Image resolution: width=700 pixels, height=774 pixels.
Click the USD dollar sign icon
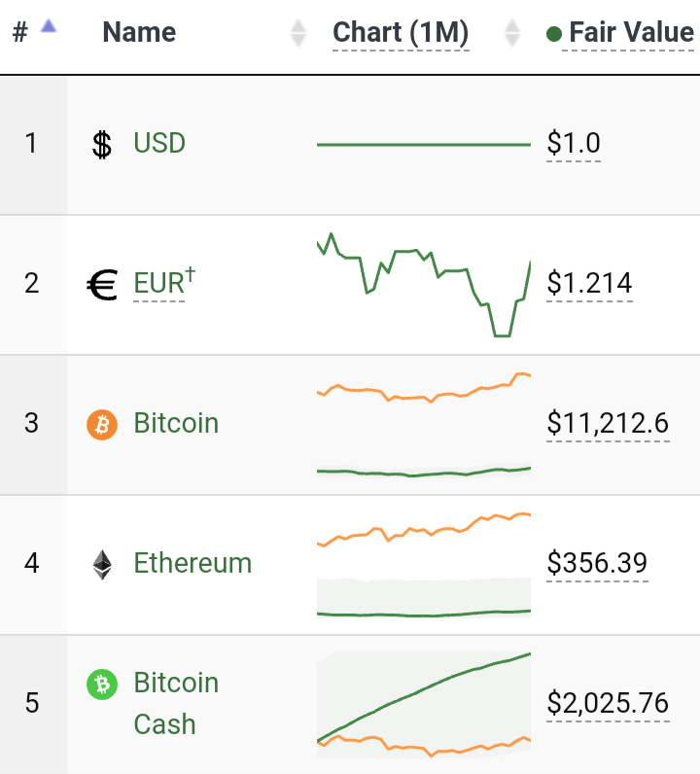click(x=102, y=145)
